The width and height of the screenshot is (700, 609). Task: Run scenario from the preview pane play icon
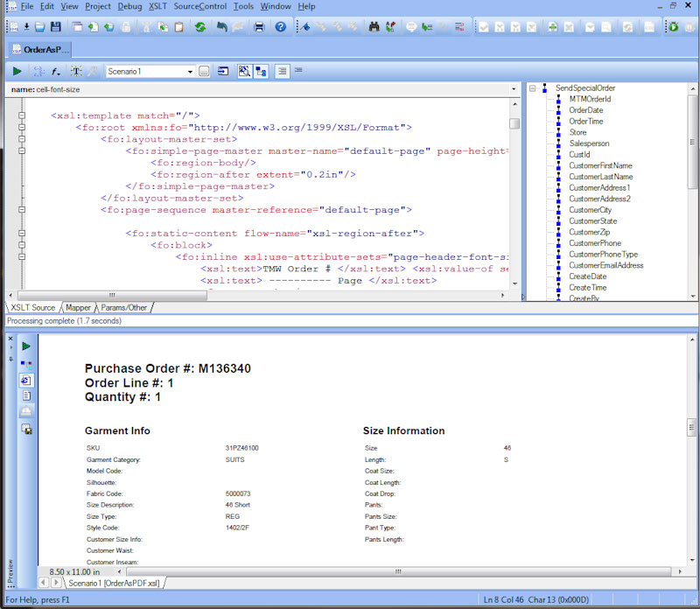pos(26,346)
